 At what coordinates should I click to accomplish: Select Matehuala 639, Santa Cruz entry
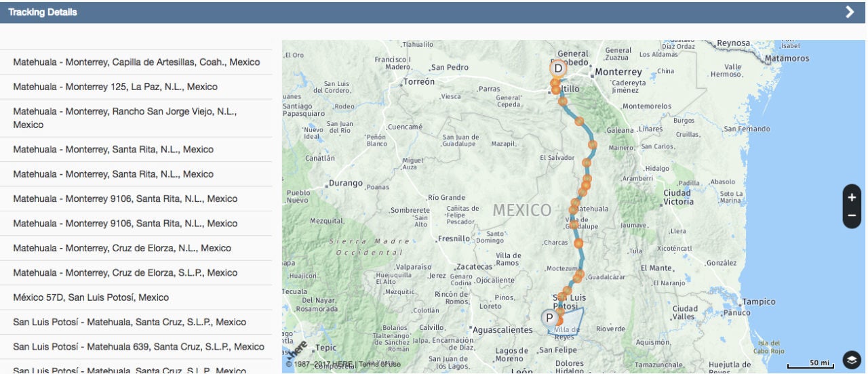pyautogui.click(x=136, y=346)
